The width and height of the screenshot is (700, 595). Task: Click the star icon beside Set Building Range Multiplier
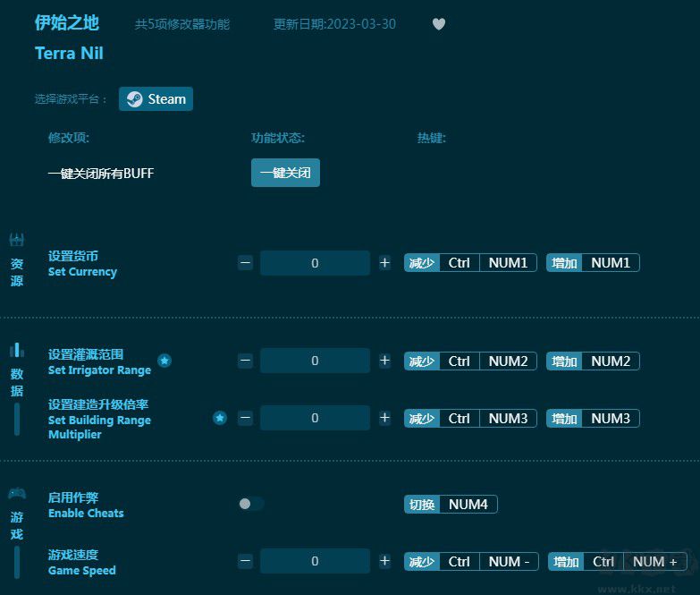[220, 418]
